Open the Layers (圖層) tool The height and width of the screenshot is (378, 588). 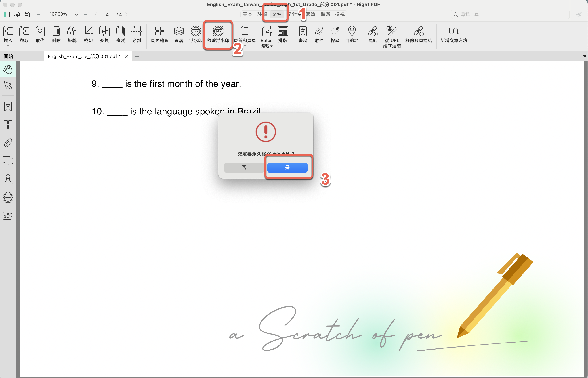179,31
